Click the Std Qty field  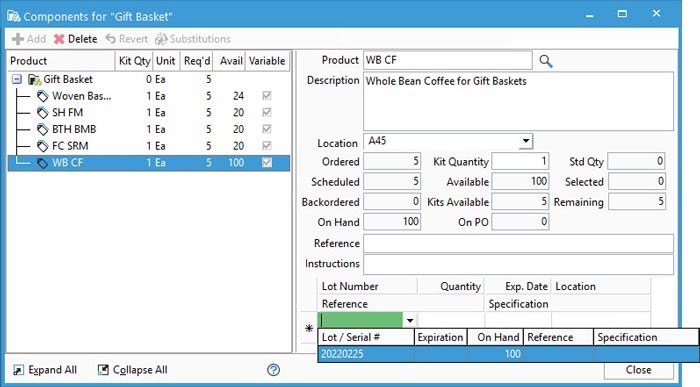tap(637, 161)
